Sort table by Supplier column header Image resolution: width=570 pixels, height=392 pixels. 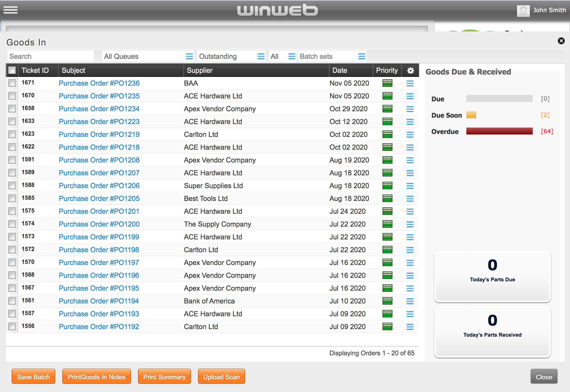[x=200, y=70]
